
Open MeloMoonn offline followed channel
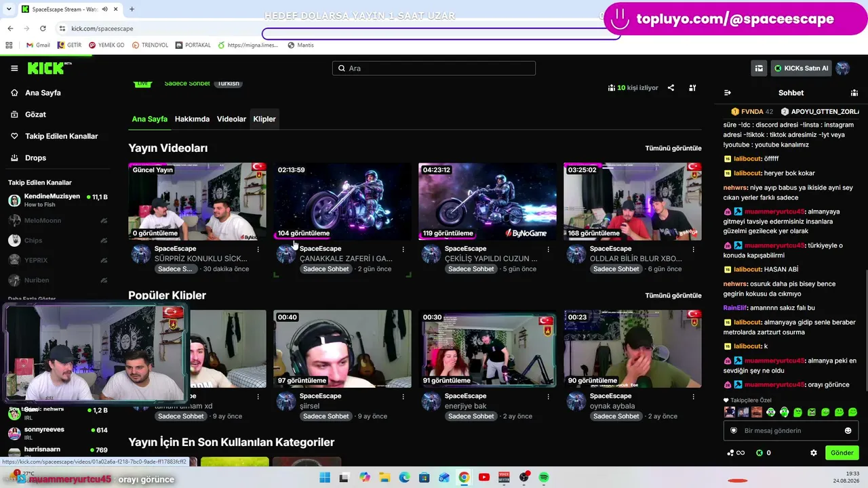pos(58,220)
